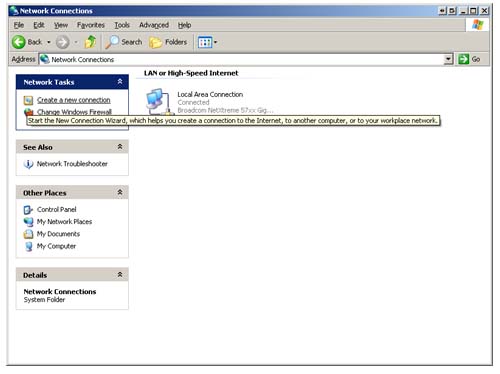Open Network Troubleshooter link
The height and width of the screenshot is (374, 500).
[72, 164]
